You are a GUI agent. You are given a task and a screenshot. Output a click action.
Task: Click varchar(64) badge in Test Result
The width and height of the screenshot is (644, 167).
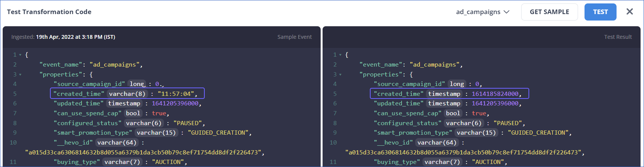tap(437, 143)
